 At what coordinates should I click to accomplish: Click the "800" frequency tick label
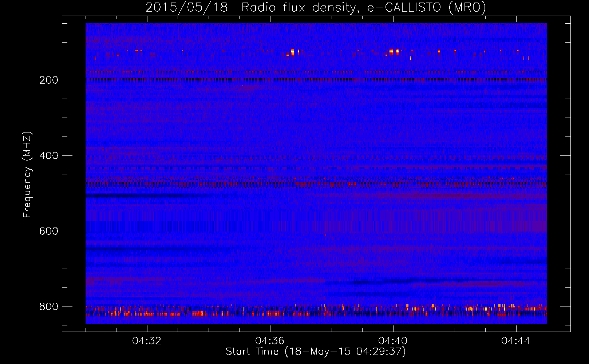pos(48,306)
